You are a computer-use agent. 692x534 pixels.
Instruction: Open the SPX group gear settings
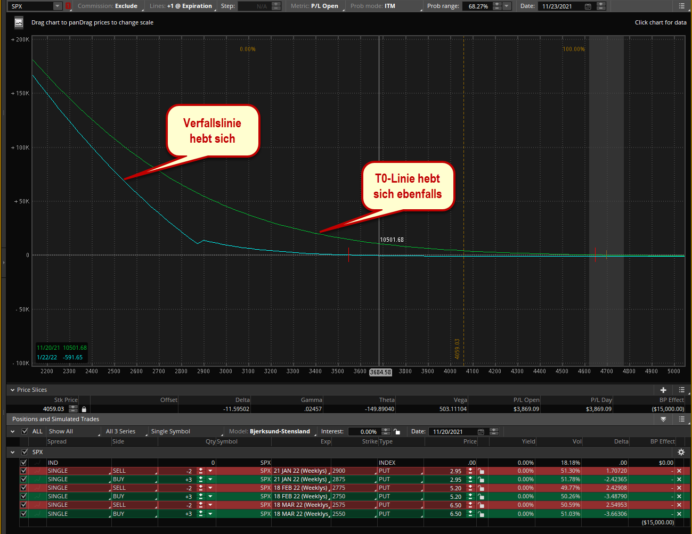point(680,452)
